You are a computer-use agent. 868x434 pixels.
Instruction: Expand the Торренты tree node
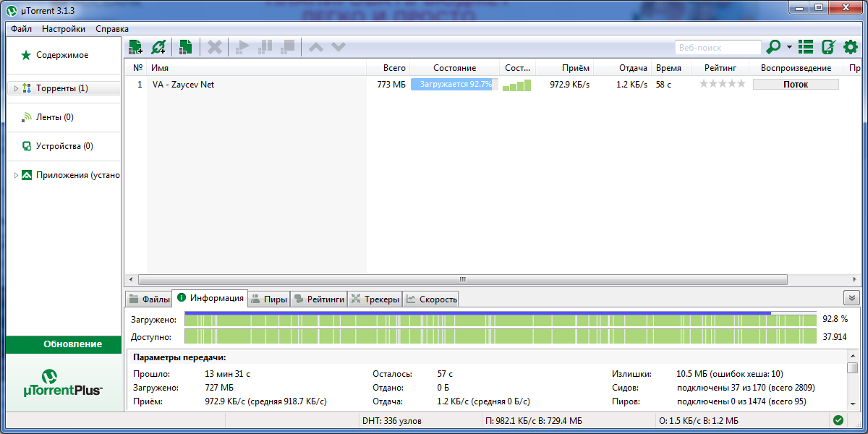[16, 88]
